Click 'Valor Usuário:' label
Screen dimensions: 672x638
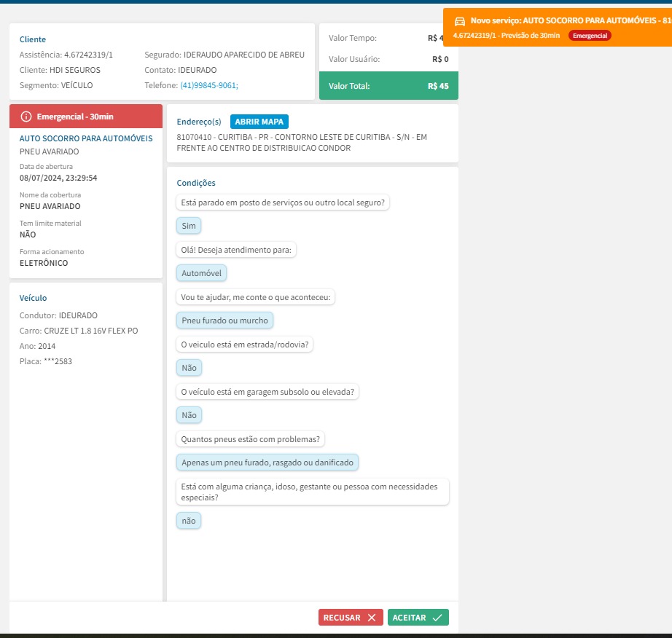coord(354,59)
